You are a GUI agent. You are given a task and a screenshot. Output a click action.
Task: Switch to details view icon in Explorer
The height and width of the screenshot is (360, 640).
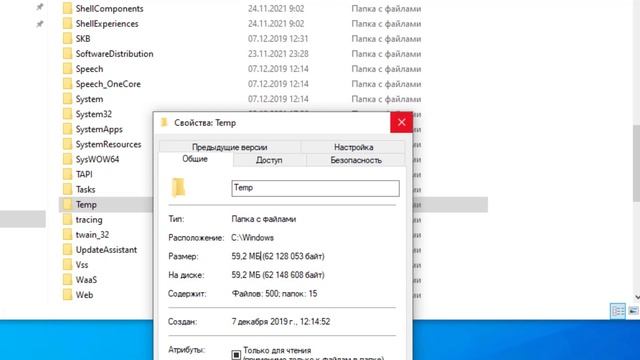tap(618, 311)
